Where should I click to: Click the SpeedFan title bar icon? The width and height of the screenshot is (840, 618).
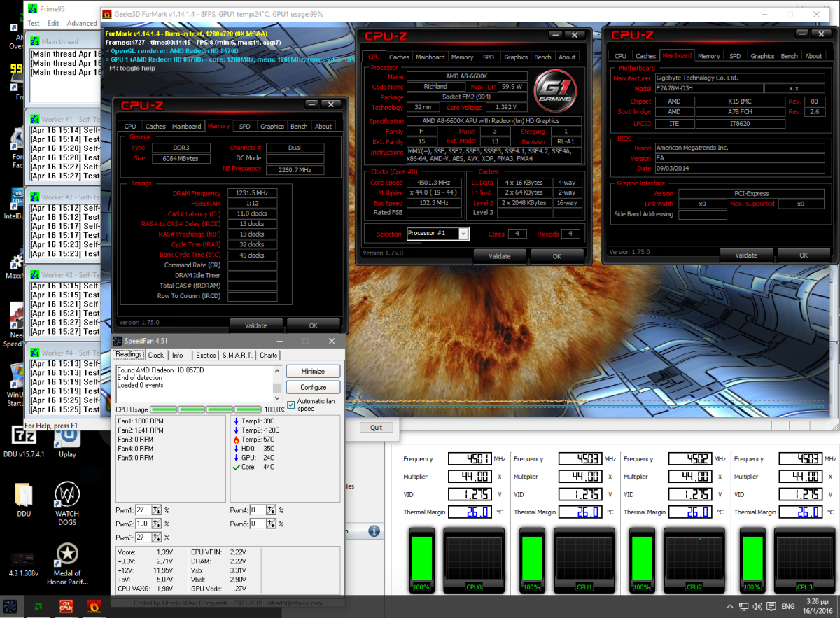(x=118, y=341)
